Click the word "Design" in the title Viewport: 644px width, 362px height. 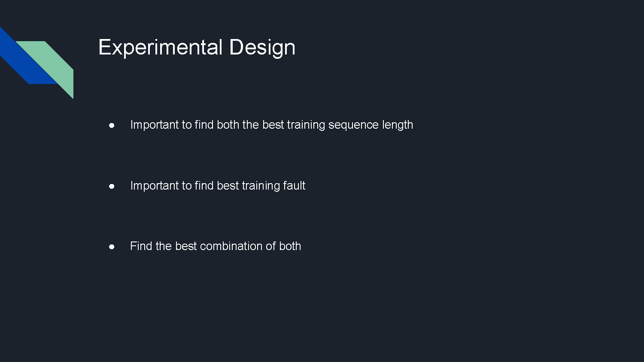pos(262,47)
